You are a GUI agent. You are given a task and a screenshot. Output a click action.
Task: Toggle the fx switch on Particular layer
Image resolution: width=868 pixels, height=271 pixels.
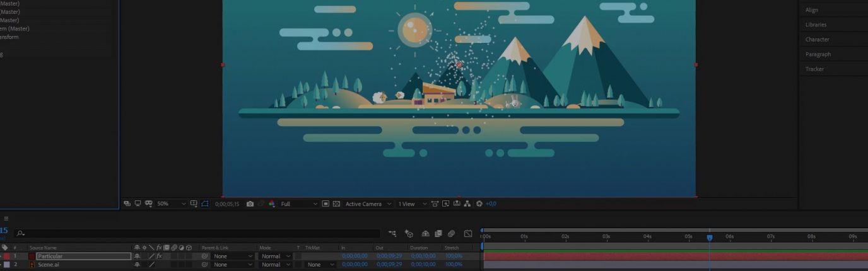[x=159, y=257]
